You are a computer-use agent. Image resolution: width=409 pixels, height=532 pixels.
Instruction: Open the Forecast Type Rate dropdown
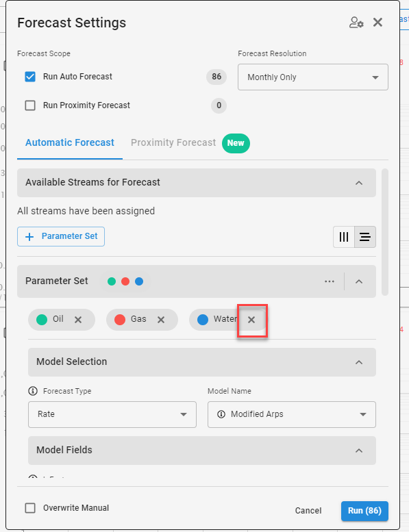[x=112, y=414]
